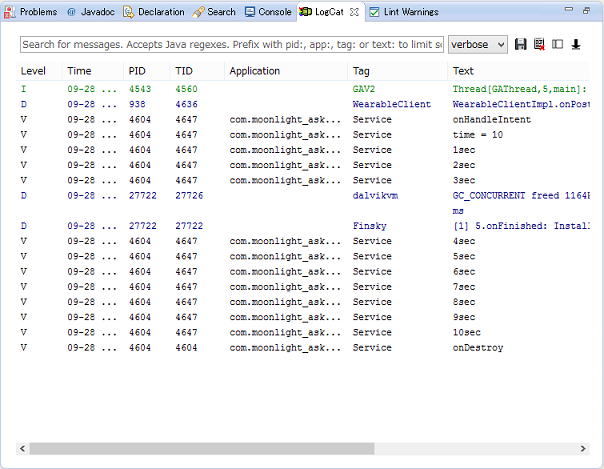The width and height of the screenshot is (604, 469).
Task: Click the application name in onHandleIntent row
Action: coord(285,120)
